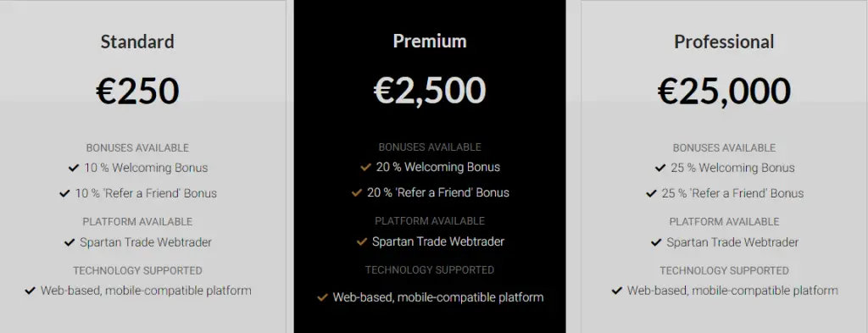868x333 pixels.
Task: Click checkmark beside Standard Spartan Trade Webtrader
Action: [70, 242]
